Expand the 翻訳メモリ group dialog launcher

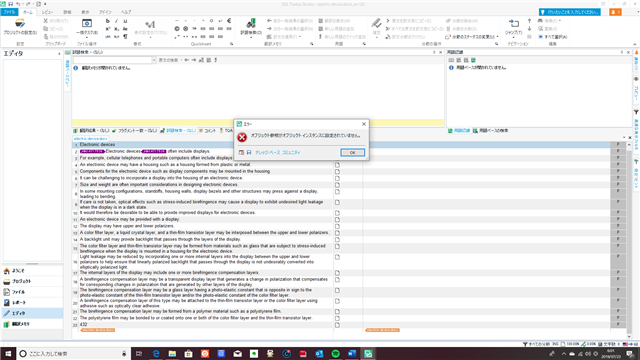point(311,44)
